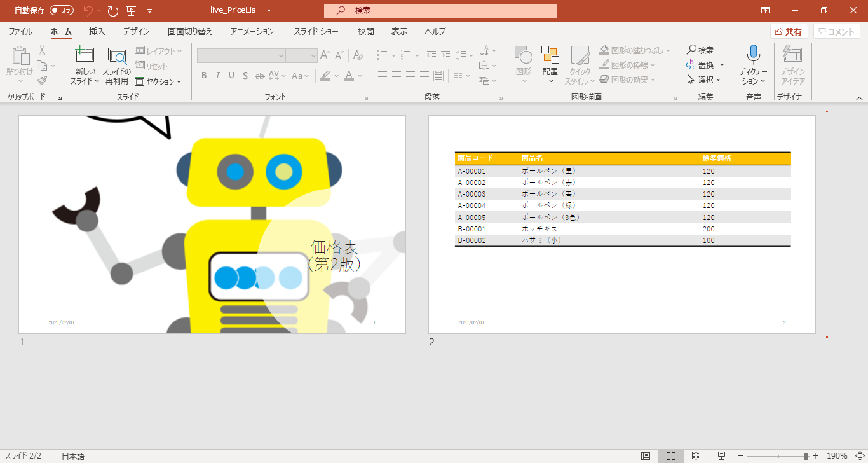Start slideshow from status bar icon
The width and height of the screenshot is (868, 463).
(x=721, y=456)
